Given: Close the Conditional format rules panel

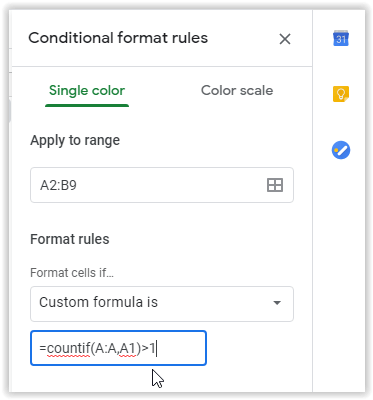Looking at the screenshot, I should [285, 39].
